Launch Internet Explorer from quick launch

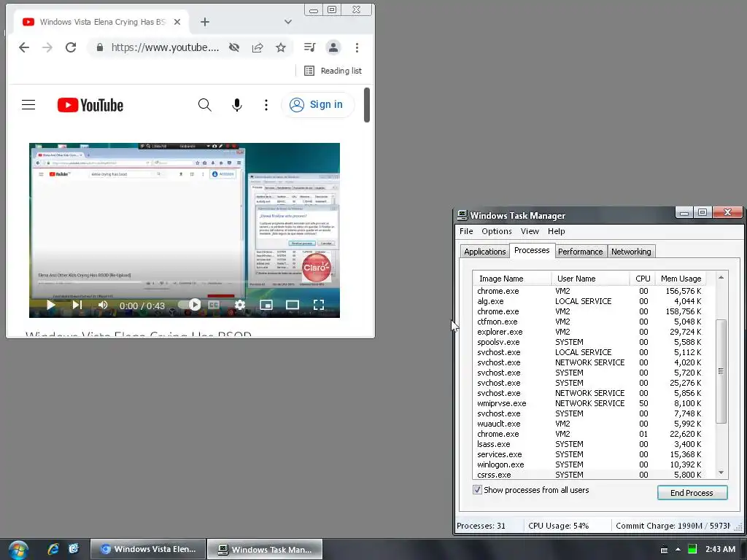(53, 549)
